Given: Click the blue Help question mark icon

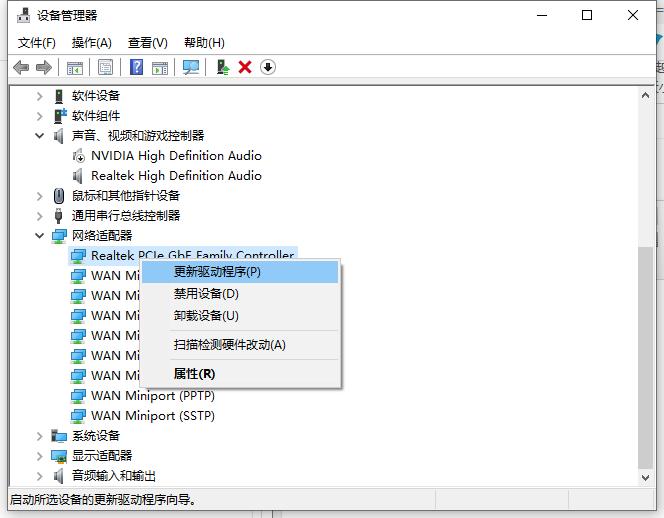Looking at the screenshot, I should [136, 67].
